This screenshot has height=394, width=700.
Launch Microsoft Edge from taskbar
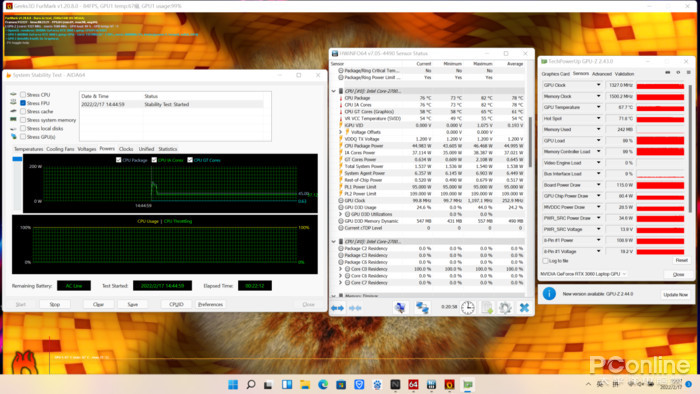pos(323,385)
